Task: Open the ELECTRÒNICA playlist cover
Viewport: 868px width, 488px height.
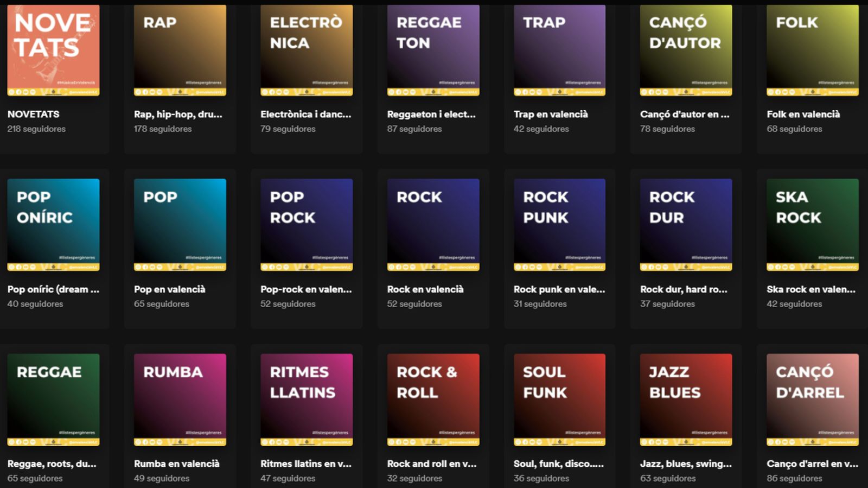Action: coord(306,50)
